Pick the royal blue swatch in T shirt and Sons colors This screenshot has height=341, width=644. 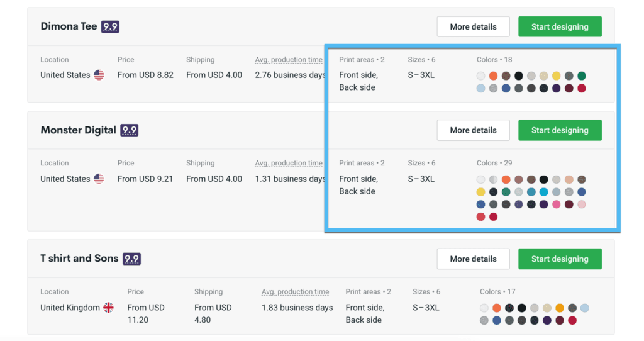coord(497,320)
